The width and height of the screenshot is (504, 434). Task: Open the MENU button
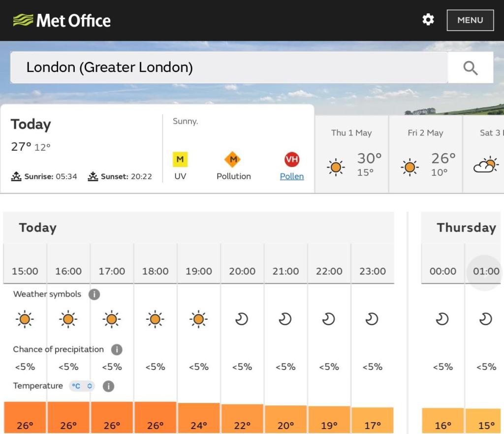click(x=470, y=20)
